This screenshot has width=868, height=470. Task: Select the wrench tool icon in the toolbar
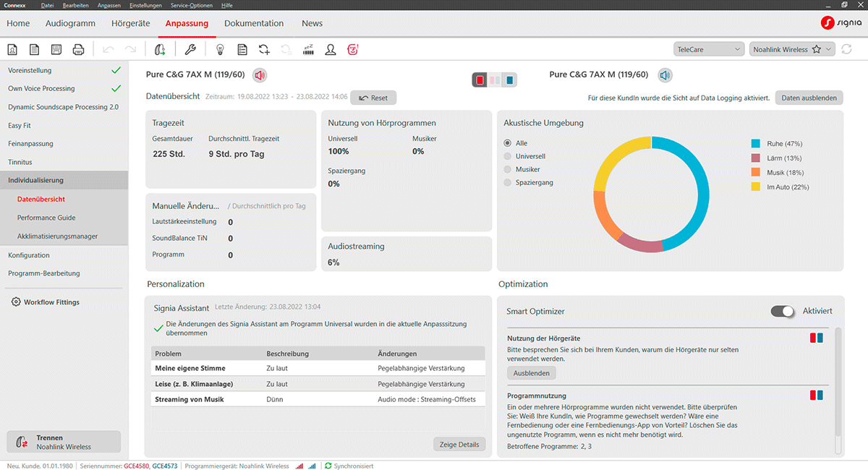[190, 49]
